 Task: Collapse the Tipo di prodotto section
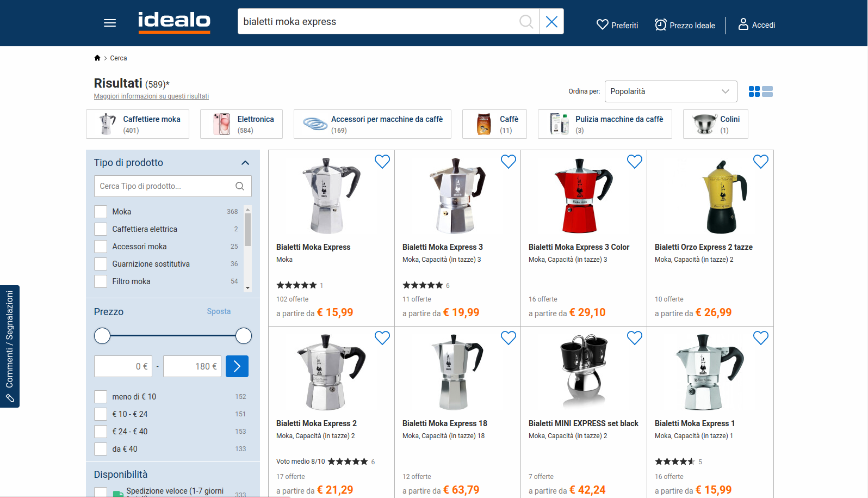(245, 163)
